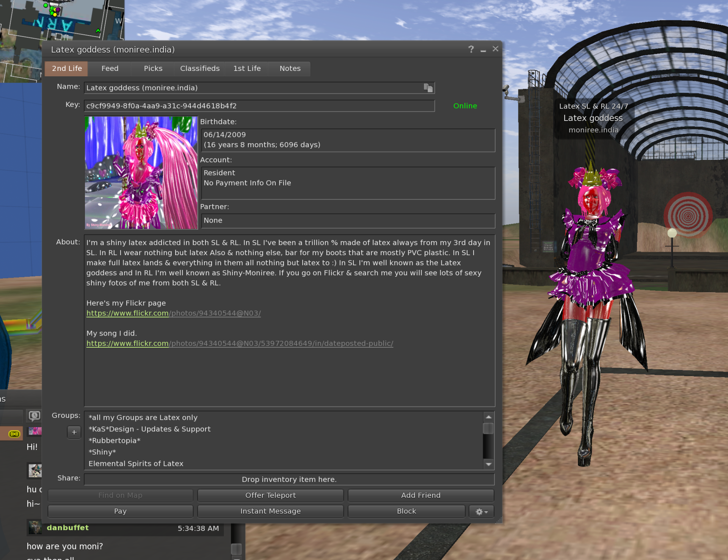728x560 pixels.
Task: Click danbuffet's avatar thumbnail in chat
Action: 35,527
